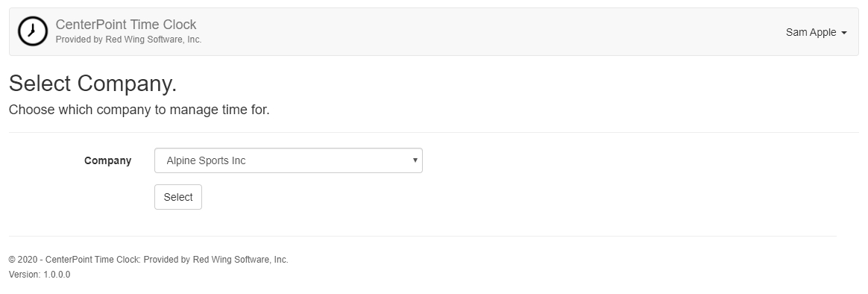Click 'Red Wing Software, Inc.' in the footer
Image resolution: width=868 pixels, height=294 pixels.
click(240, 260)
